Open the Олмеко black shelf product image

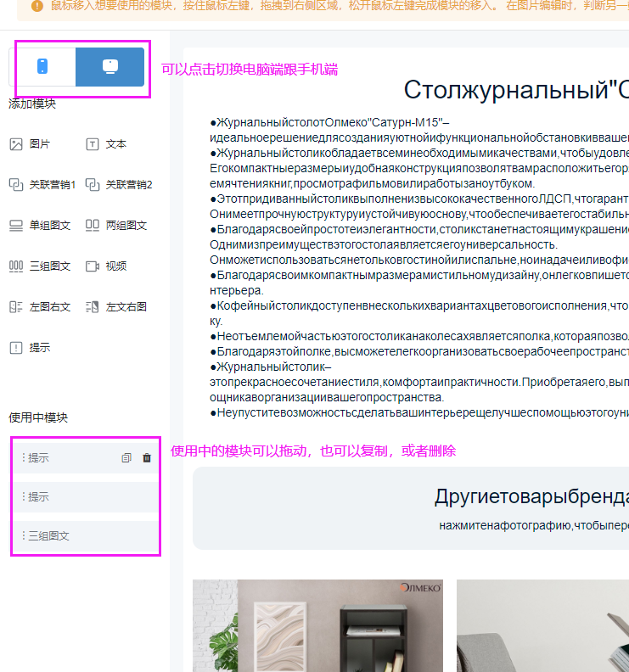tap(317, 625)
